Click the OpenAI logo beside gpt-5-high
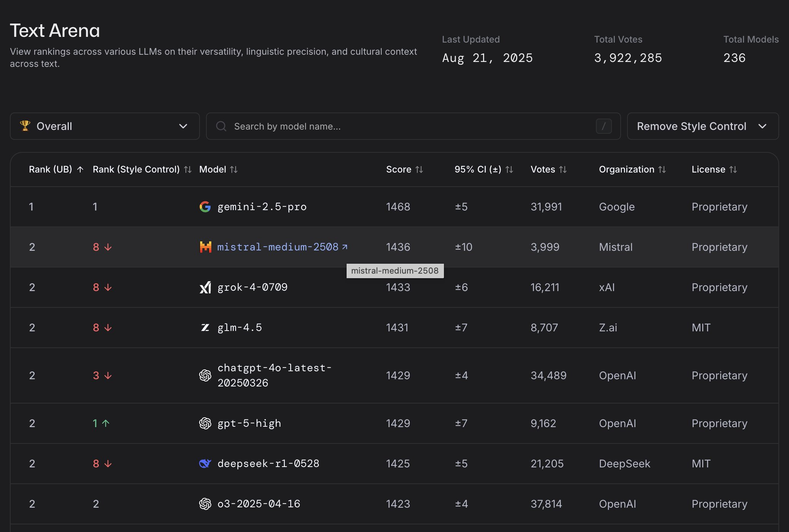This screenshot has height=532, width=789. [205, 423]
